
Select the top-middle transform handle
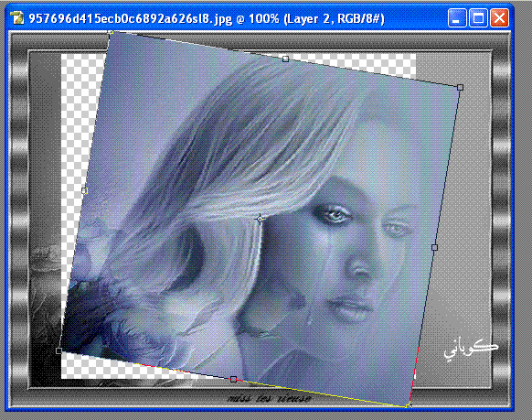click(286, 59)
